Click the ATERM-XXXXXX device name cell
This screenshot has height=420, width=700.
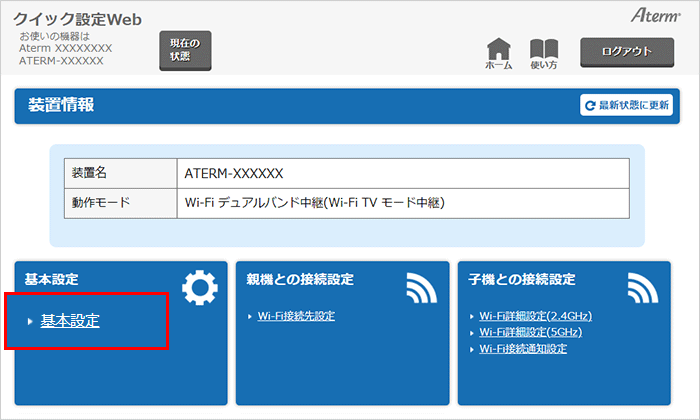pyautogui.click(x=234, y=172)
